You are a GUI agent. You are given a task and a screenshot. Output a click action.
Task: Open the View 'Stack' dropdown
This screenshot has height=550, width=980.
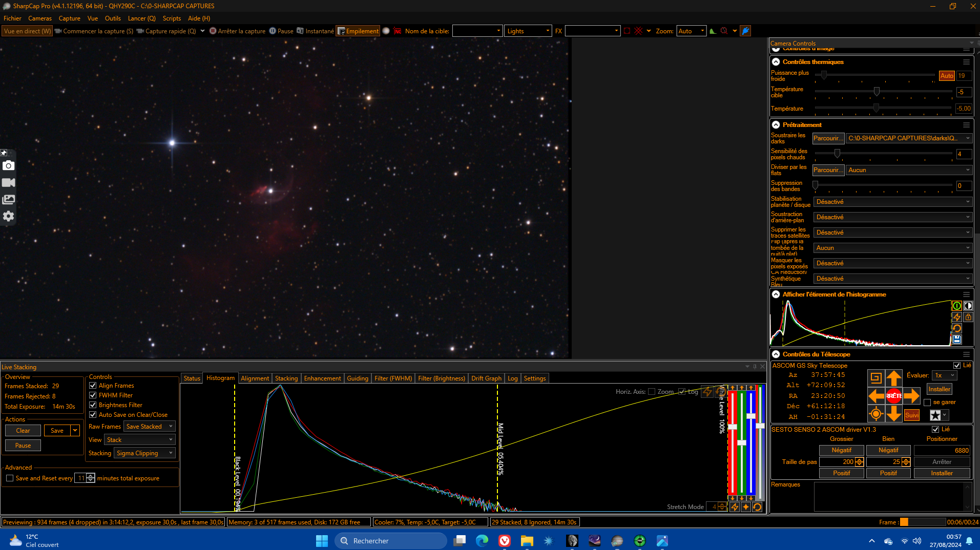140,440
